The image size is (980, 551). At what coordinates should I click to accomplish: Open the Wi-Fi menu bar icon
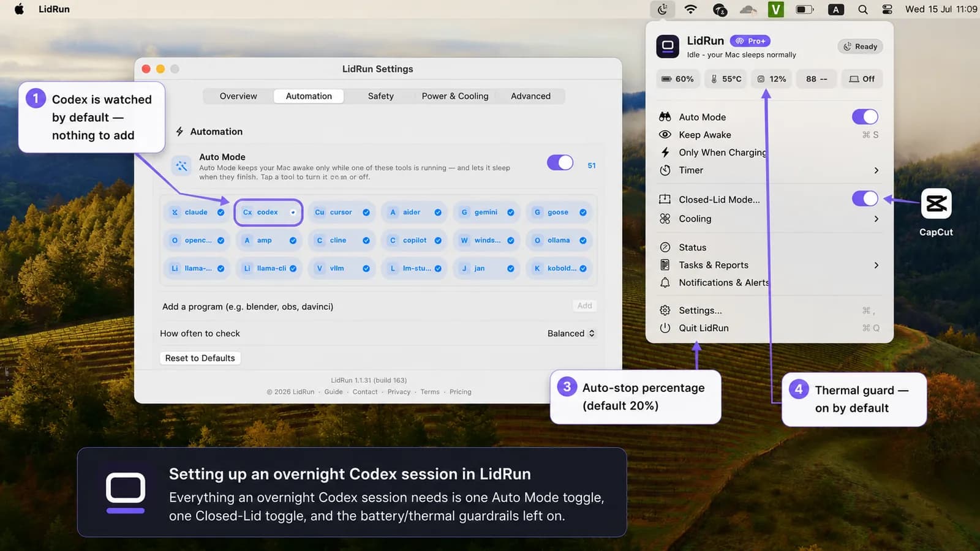[690, 9]
